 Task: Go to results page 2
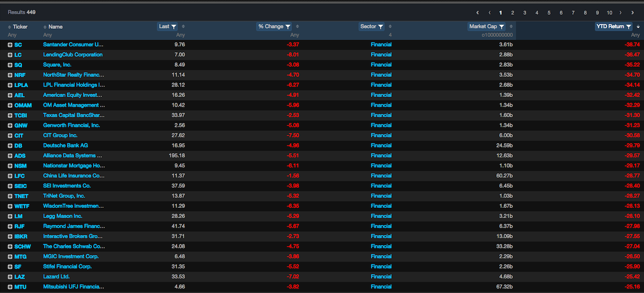pos(512,13)
